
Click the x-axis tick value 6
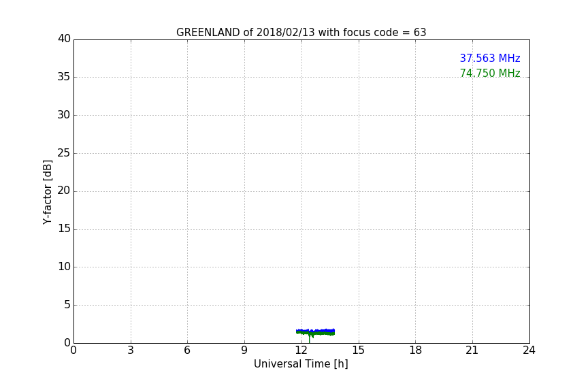click(187, 350)
